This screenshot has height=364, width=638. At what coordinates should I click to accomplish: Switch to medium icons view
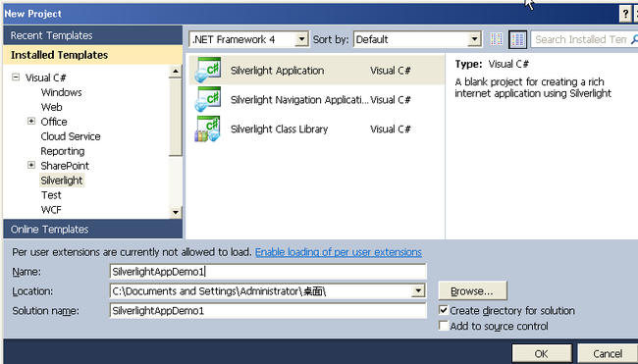coord(517,39)
